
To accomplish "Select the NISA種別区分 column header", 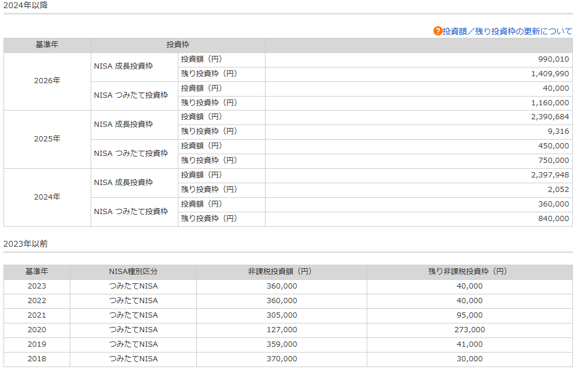I will 133,272.
